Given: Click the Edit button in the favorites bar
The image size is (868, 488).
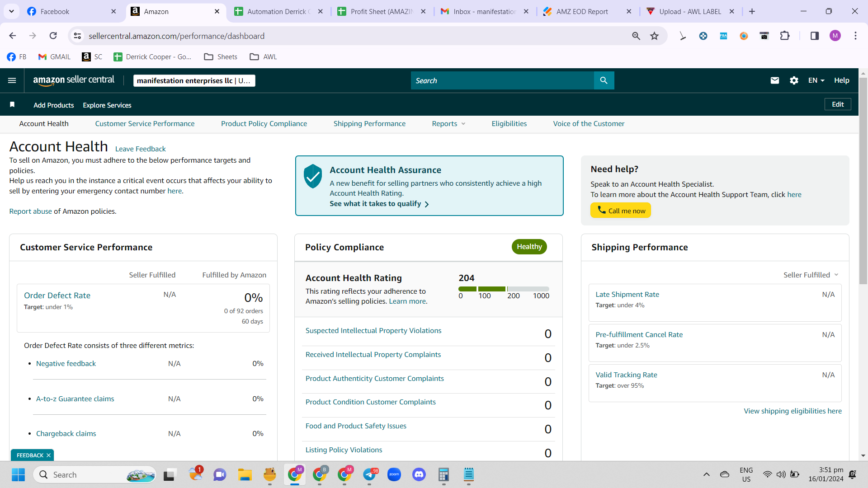Looking at the screenshot, I should [x=838, y=104].
